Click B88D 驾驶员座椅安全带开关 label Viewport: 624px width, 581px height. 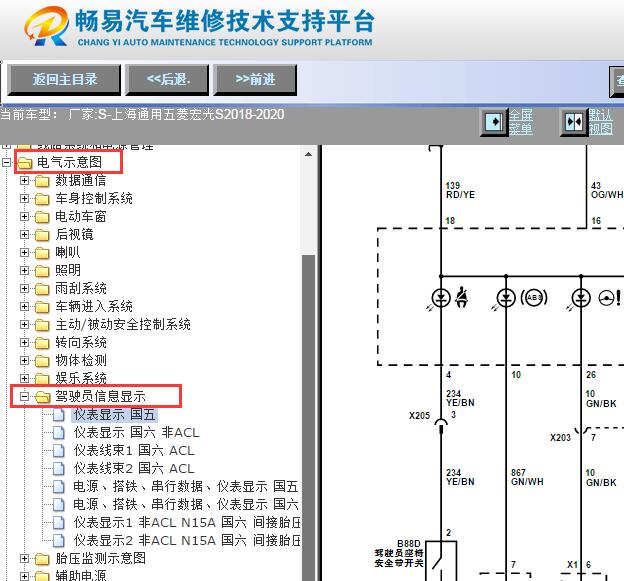(x=399, y=554)
